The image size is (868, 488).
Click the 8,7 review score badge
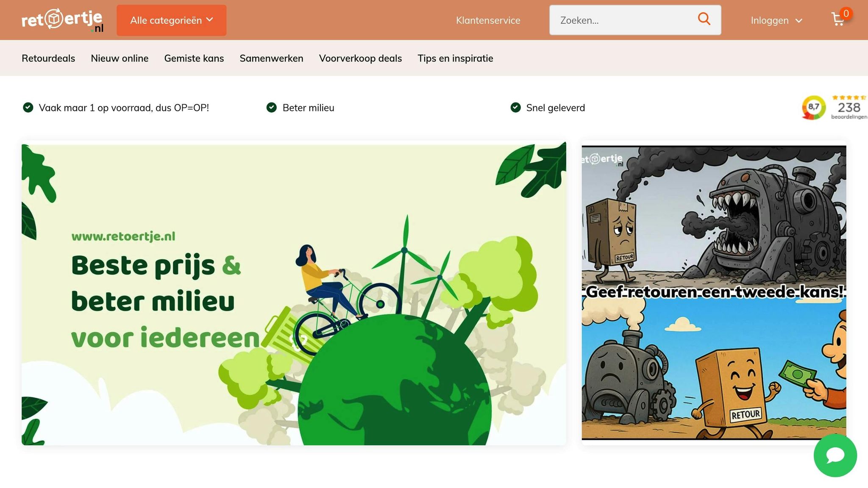pyautogui.click(x=813, y=108)
